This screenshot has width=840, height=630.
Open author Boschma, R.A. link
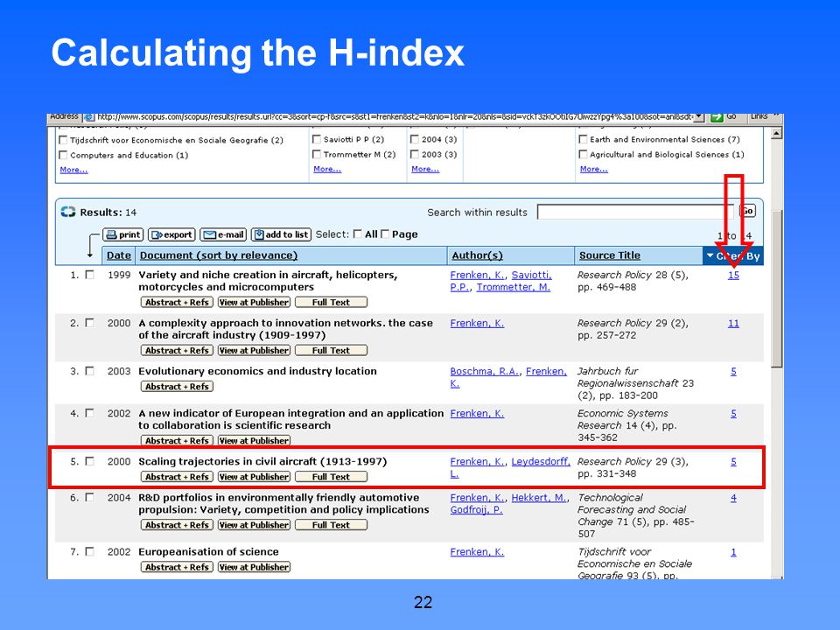click(484, 371)
